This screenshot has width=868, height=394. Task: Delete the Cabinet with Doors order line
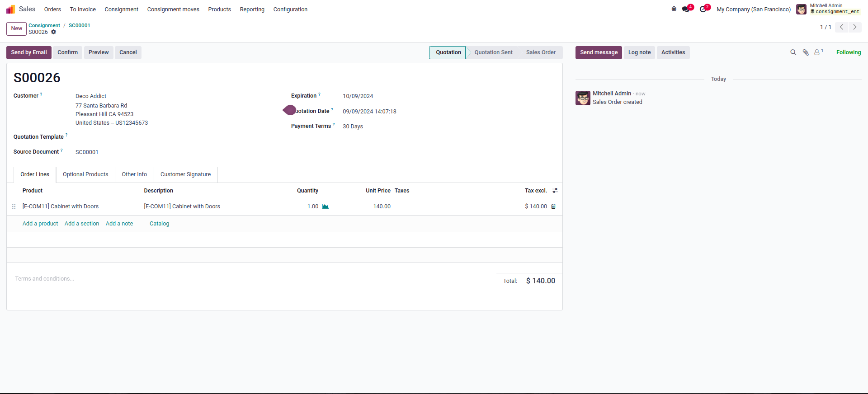(x=553, y=206)
